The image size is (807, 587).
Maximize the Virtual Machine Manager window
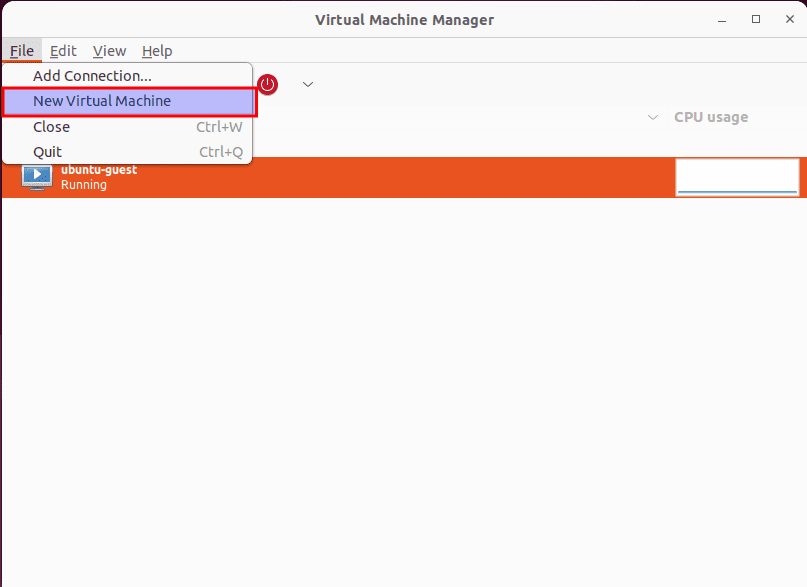756,19
